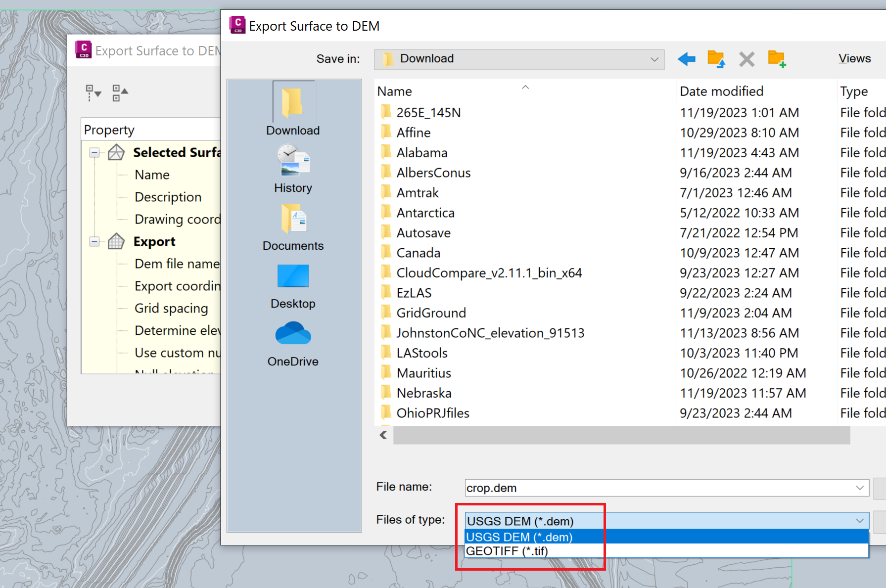Image resolution: width=886 pixels, height=588 pixels.
Task: Open the Save in location dropdown
Action: 655,59
